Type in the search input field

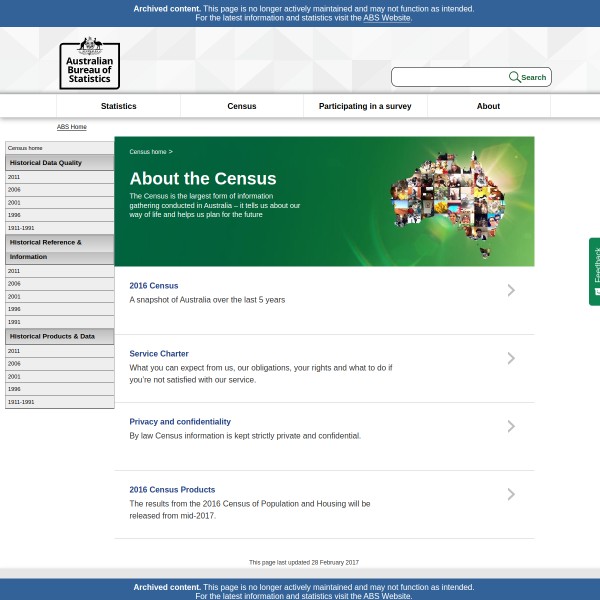tap(449, 77)
